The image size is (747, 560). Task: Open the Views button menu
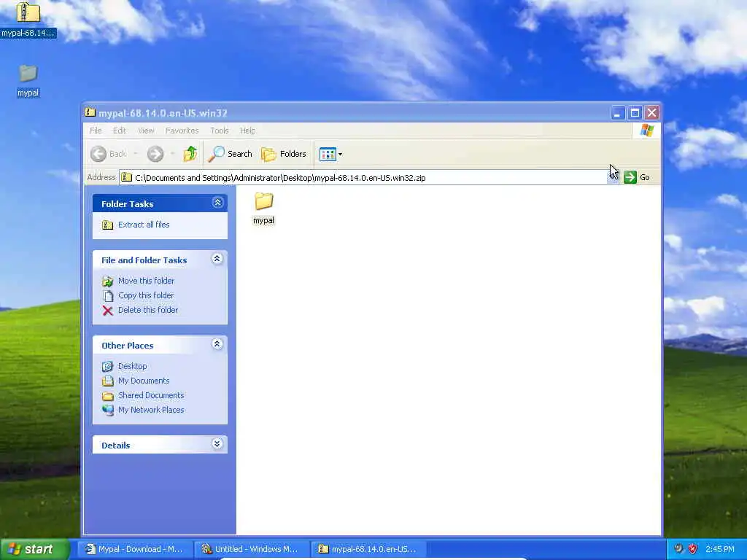click(x=330, y=154)
